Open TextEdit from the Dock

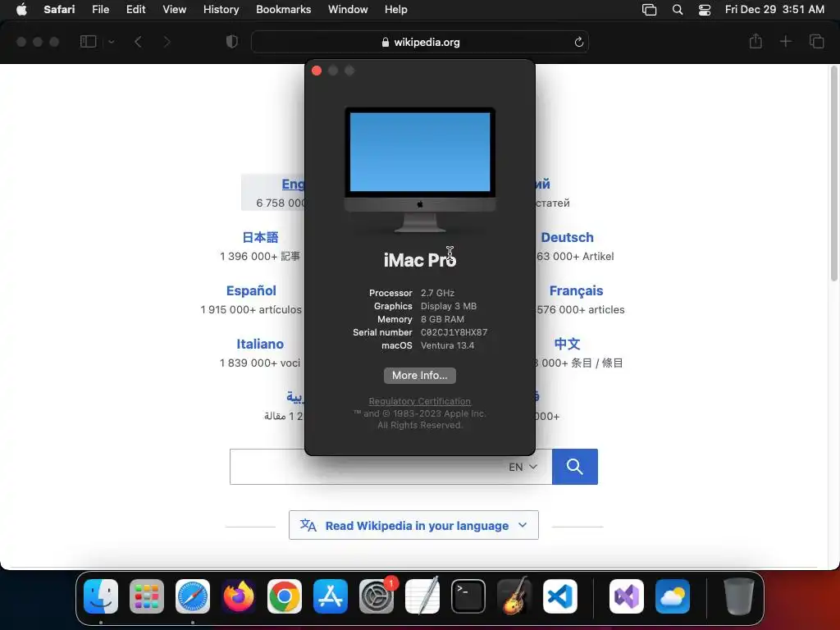pyautogui.click(x=422, y=596)
